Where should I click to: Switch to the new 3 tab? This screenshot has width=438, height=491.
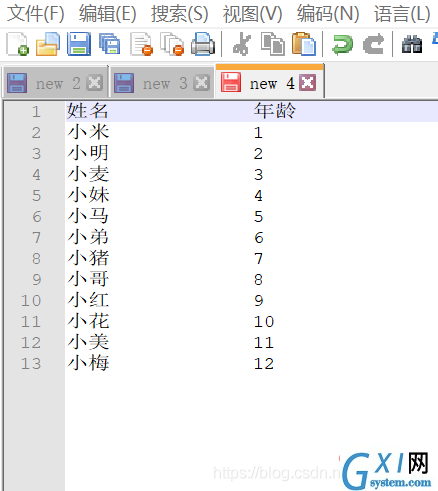point(162,83)
